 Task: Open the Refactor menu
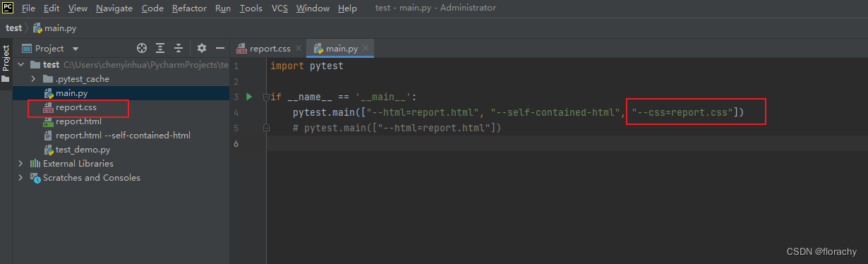tap(189, 8)
